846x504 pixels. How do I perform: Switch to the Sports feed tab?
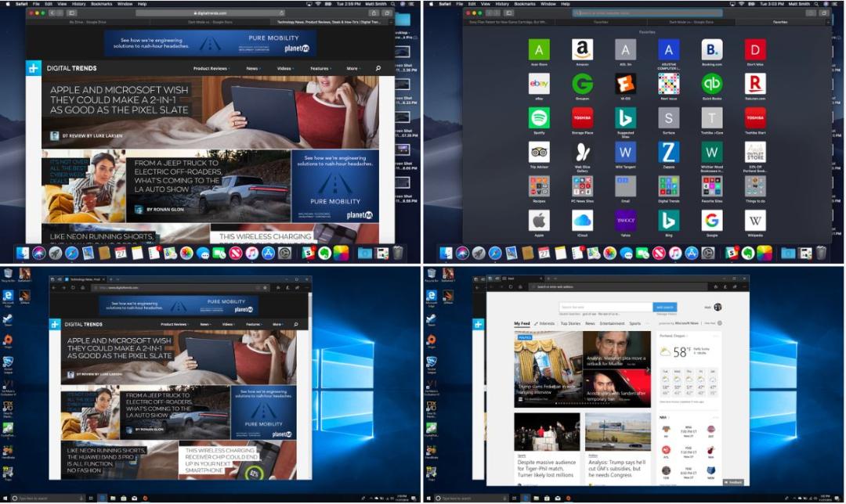click(635, 323)
